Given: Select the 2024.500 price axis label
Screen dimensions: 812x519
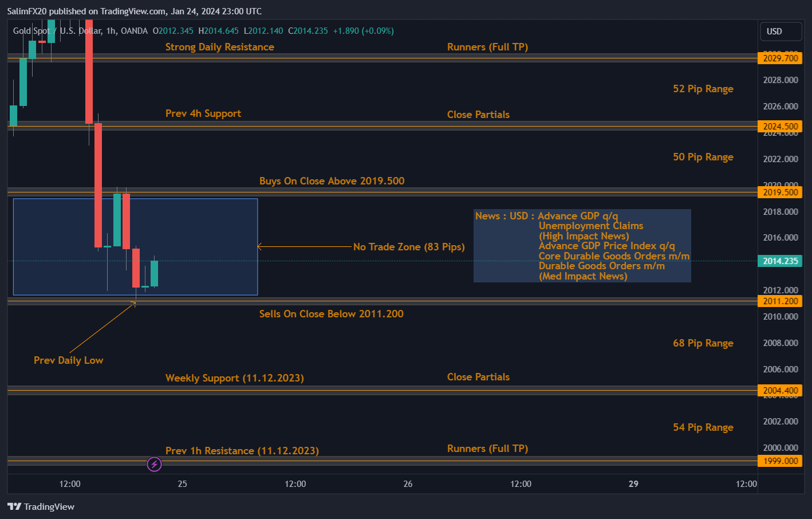Looking at the screenshot, I should click(780, 127).
